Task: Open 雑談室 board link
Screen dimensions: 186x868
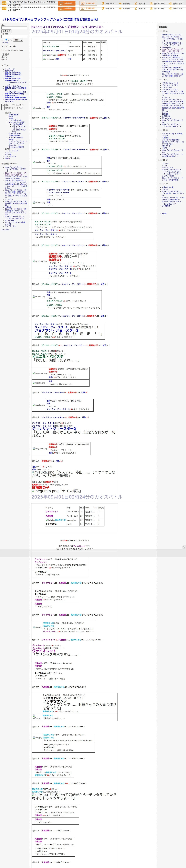Action: pos(11,117)
